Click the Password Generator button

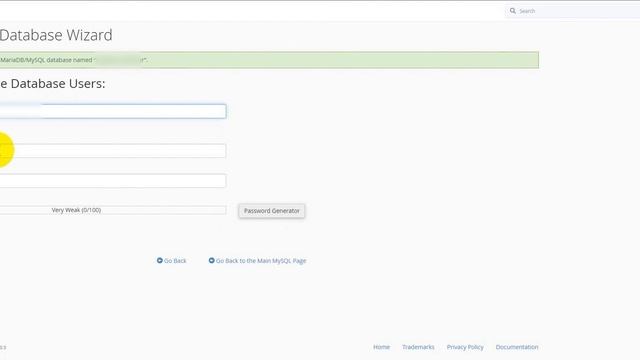tap(272, 211)
